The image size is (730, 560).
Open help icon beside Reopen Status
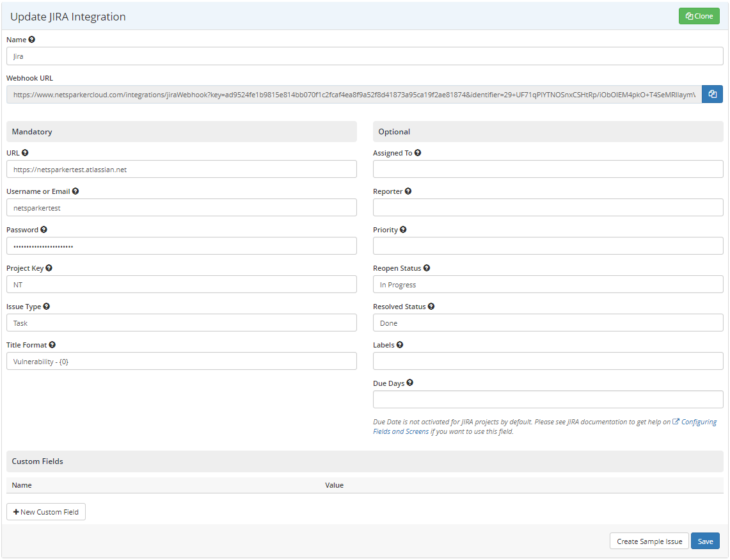[x=427, y=268]
